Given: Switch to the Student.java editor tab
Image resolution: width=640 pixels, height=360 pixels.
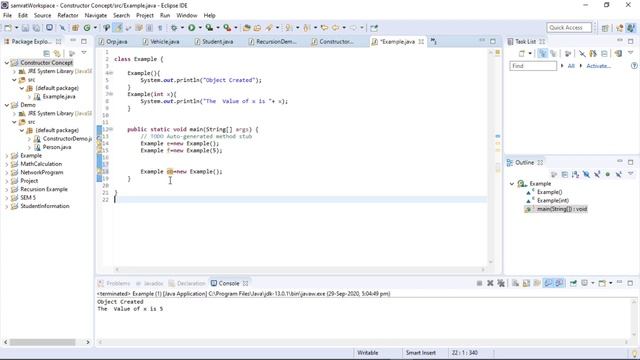Looking at the screenshot, I should [x=214, y=42].
